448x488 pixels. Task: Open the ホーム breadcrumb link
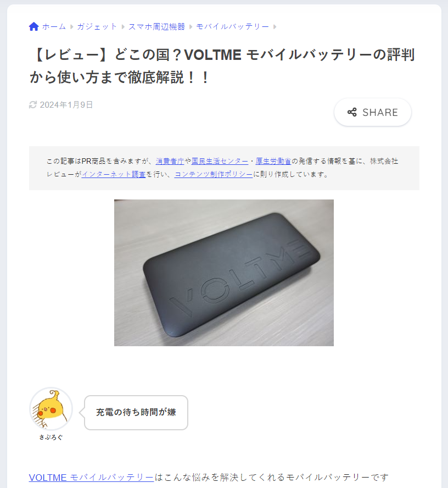[x=54, y=26]
